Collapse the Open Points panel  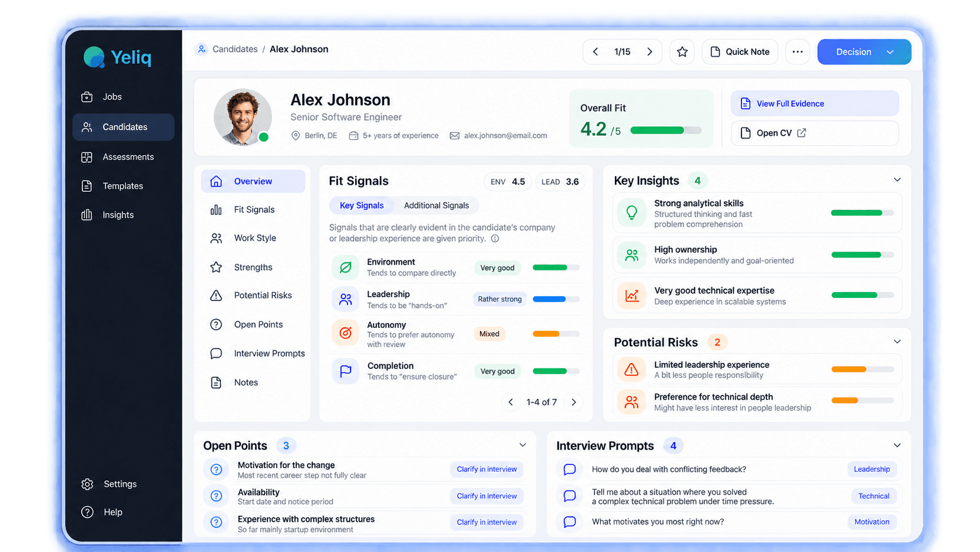click(x=522, y=445)
